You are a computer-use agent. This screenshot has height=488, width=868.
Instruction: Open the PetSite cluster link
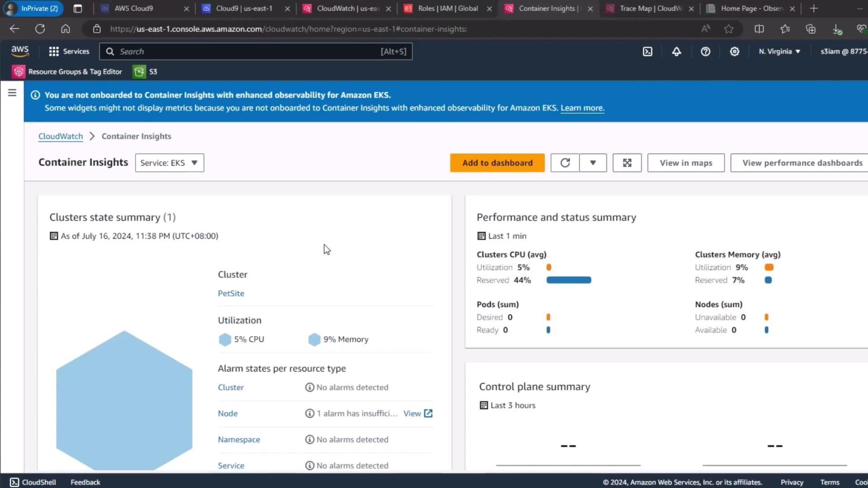pyautogui.click(x=231, y=293)
